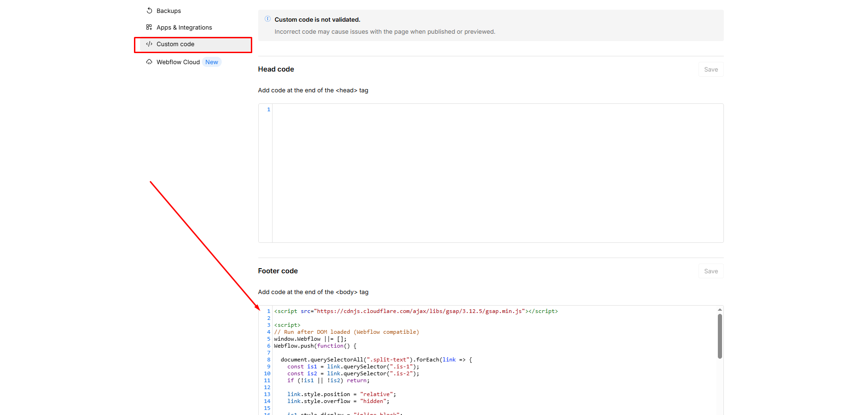Image resolution: width=868 pixels, height=415 pixels.
Task: Click into the Footer code editor
Action: click(494, 360)
